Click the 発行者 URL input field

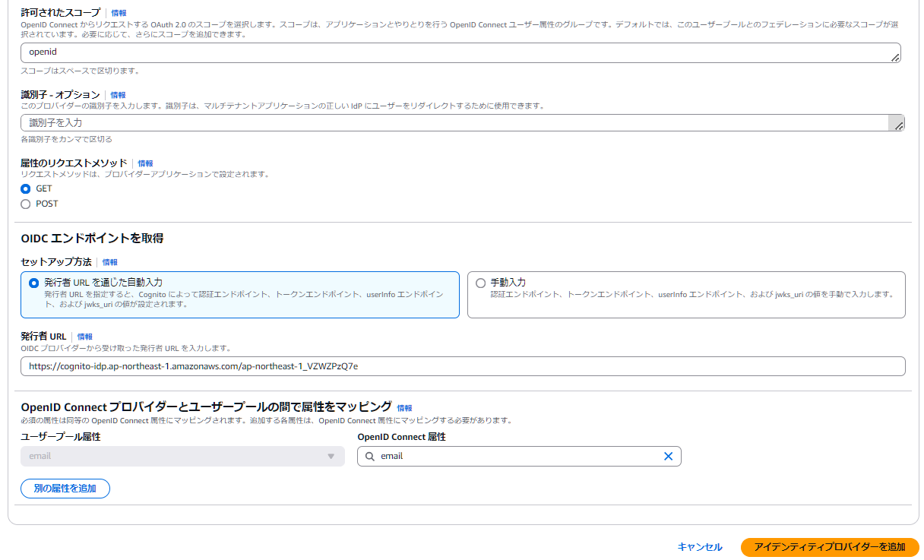(x=463, y=366)
